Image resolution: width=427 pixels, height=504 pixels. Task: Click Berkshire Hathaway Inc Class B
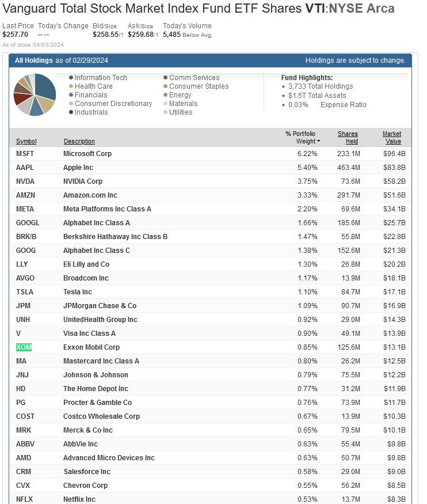[x=115, y=237]
